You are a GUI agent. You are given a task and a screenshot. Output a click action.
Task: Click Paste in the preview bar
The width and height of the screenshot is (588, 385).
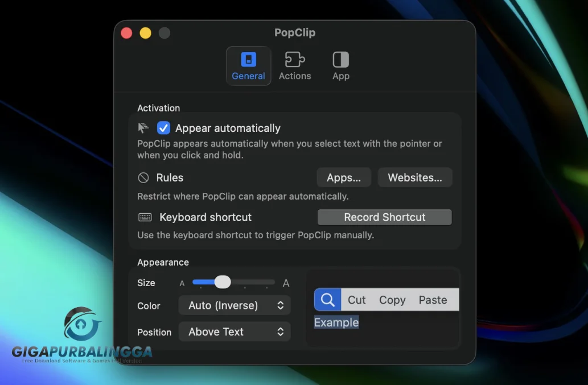coord(433,300)
